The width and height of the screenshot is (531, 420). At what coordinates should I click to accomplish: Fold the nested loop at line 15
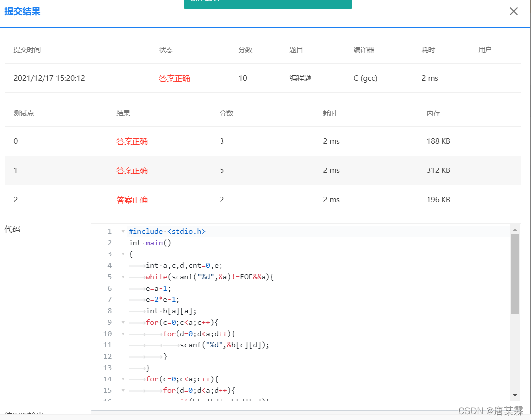point(123,390)
